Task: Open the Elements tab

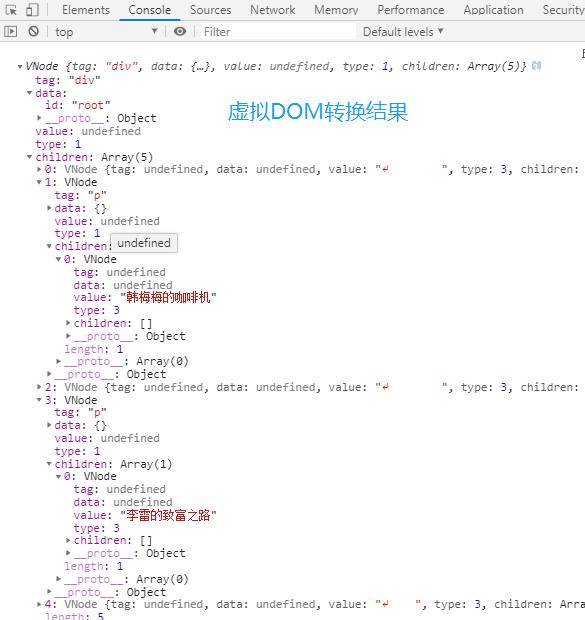Action: pos(86,10)
